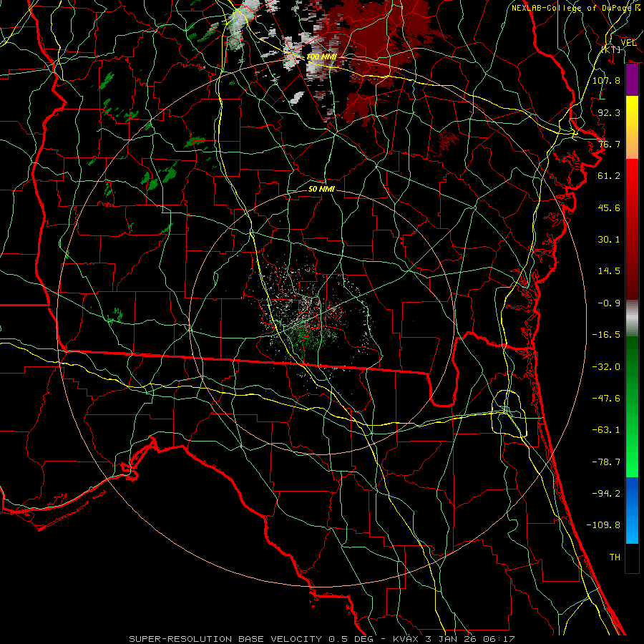Click the 61.2 velocity scale value
644x644 pixels.
[x=609, y=176]
